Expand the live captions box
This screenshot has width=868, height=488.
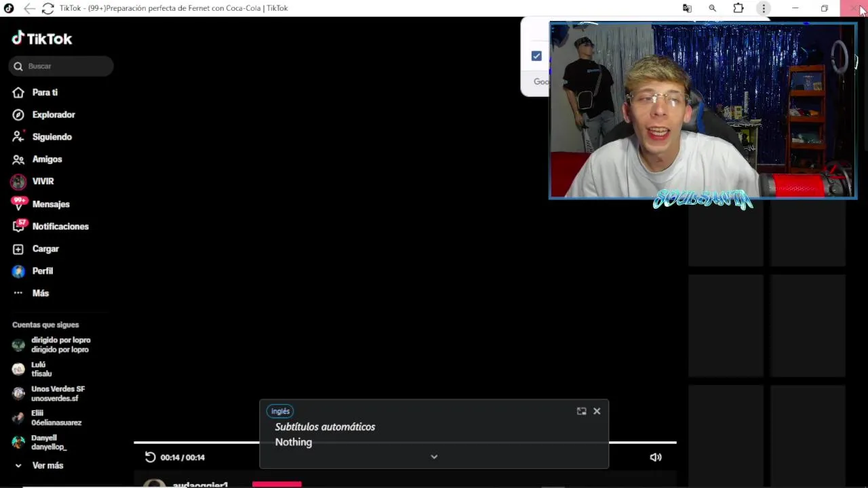[581, 411]
